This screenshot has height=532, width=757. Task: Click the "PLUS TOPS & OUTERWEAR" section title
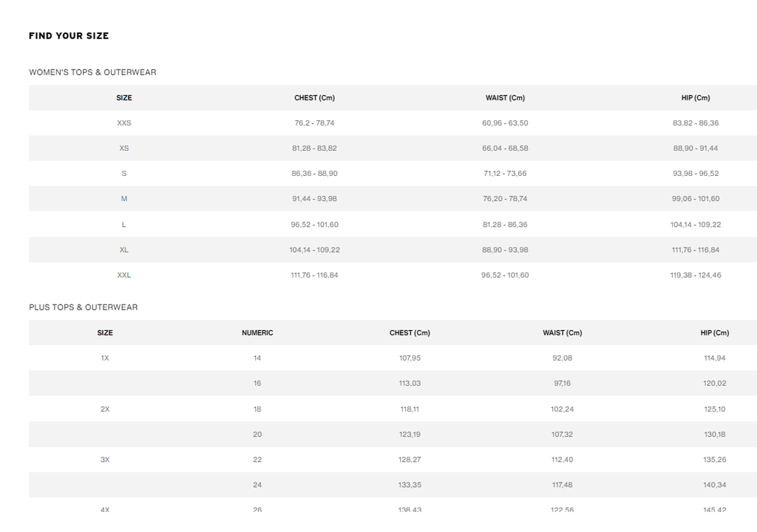(x=84, y=307)
